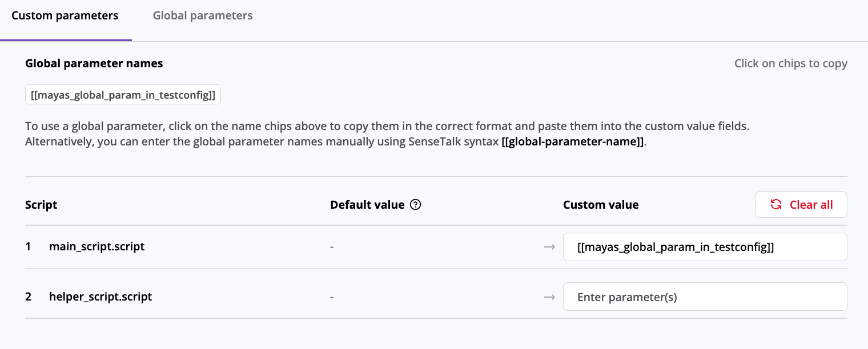The image size is (868, 349).
Task: Click the Global parameter names heading
Action: coord(94,63)
